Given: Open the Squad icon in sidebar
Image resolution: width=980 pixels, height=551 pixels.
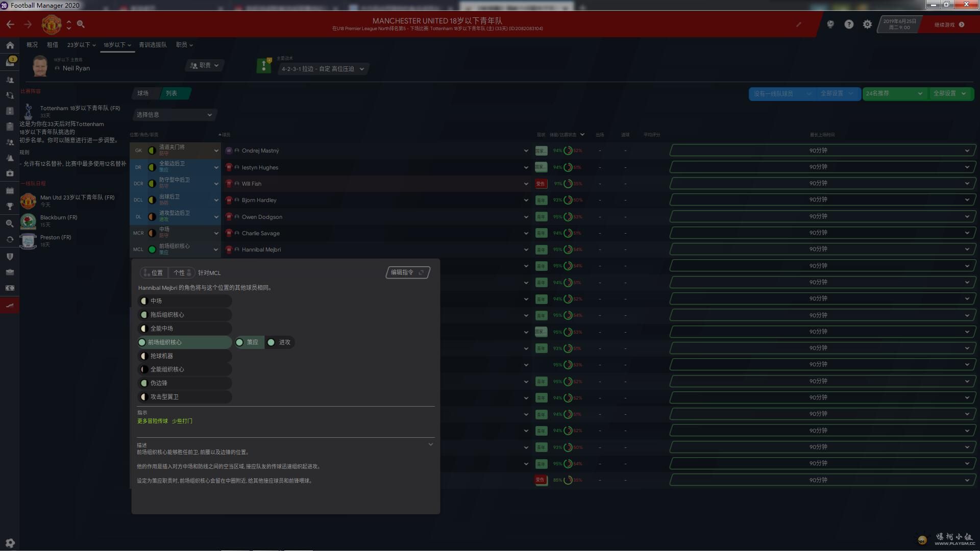Looking at the screenshot, I should 10,80.
